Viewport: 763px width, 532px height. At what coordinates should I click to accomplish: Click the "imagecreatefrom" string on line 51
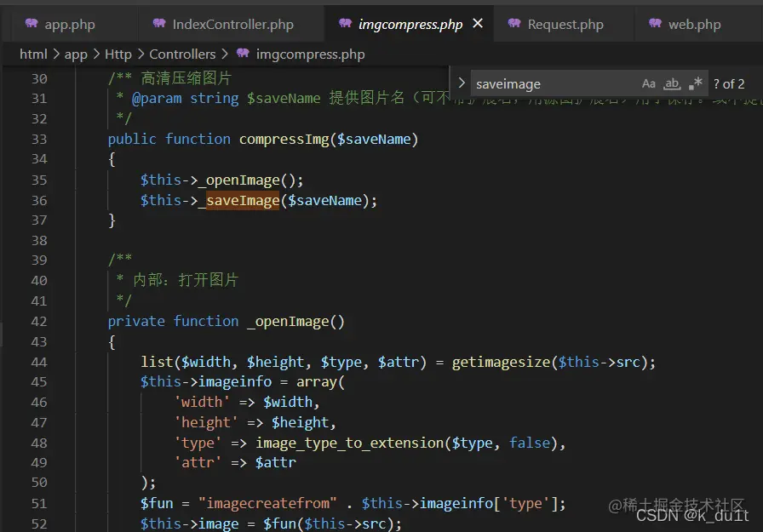(267, 503)
